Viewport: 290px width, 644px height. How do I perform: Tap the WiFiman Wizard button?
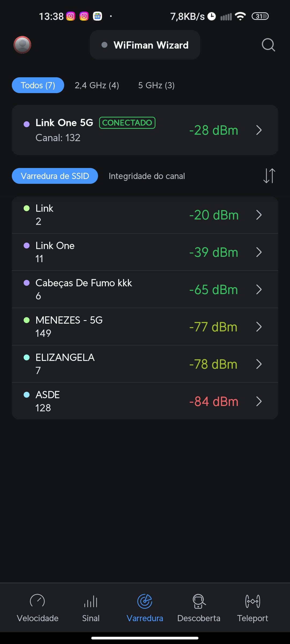pos(145,45)
